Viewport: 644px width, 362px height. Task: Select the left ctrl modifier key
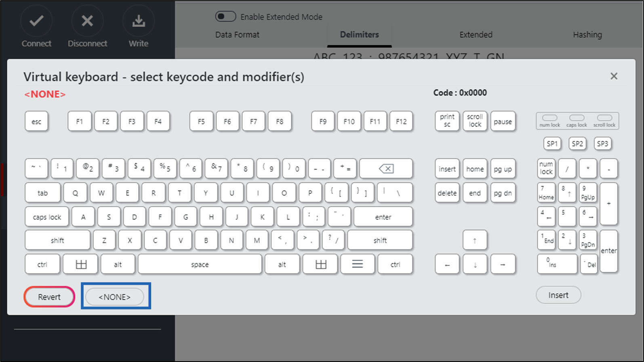[42, 264]
